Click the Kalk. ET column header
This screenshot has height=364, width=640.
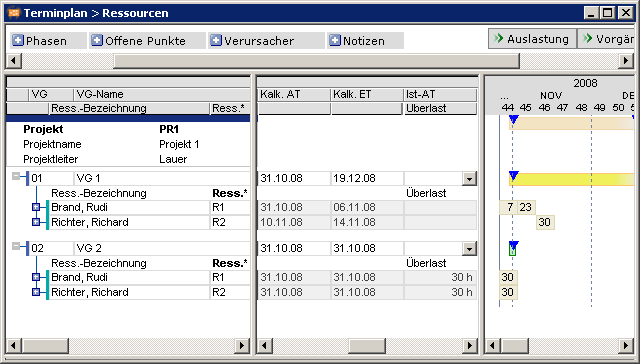367,94
